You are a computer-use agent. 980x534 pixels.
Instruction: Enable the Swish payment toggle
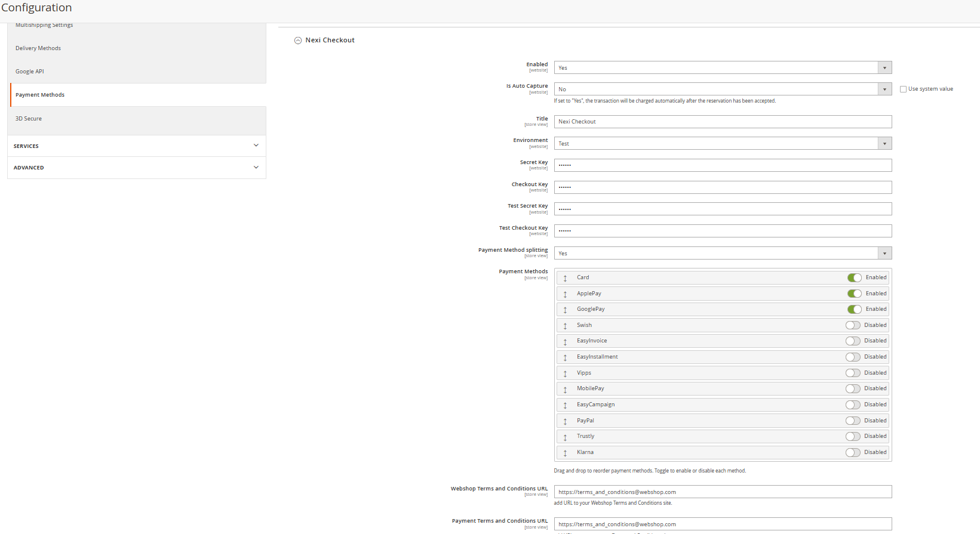(853, 325)
